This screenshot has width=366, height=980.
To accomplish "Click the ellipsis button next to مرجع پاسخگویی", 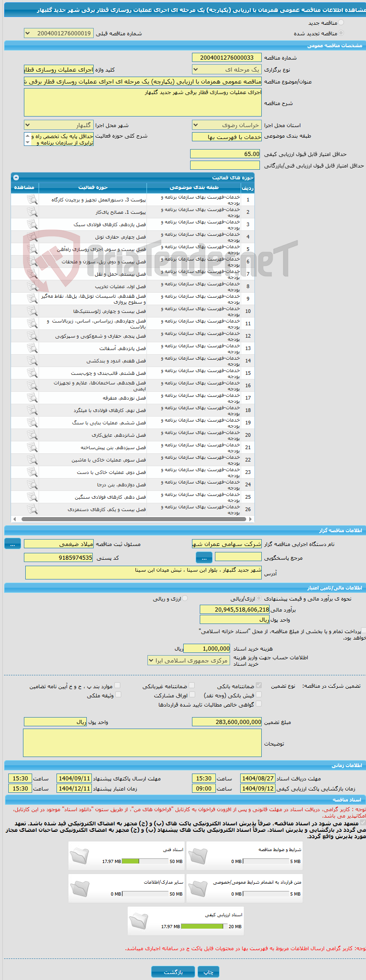I will coord(204,557).
